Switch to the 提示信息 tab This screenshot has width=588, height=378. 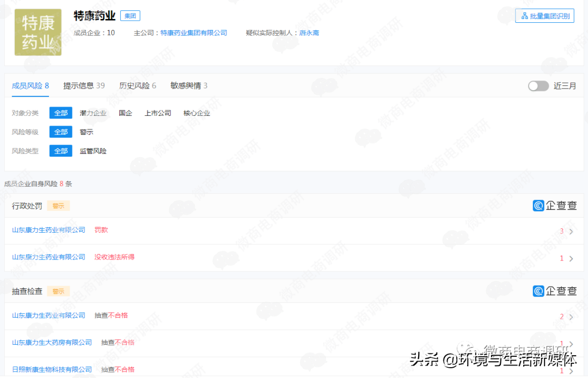coord(84,86)
